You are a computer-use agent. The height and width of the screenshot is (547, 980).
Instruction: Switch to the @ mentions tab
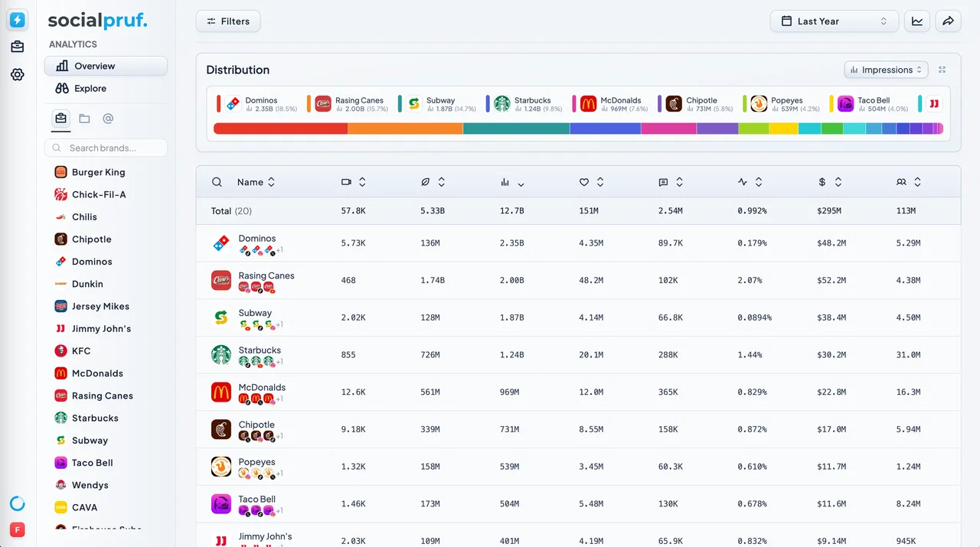pyautogui.click(x=108, y=119)
